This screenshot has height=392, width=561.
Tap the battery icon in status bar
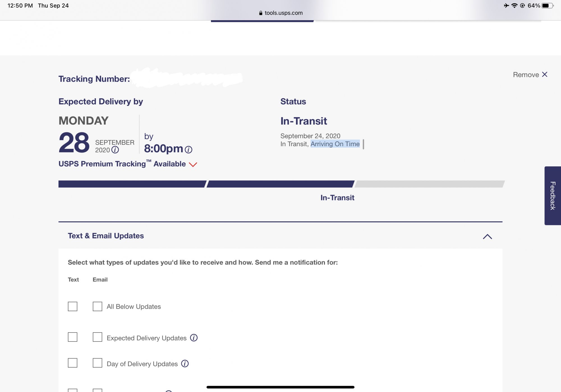548,6
